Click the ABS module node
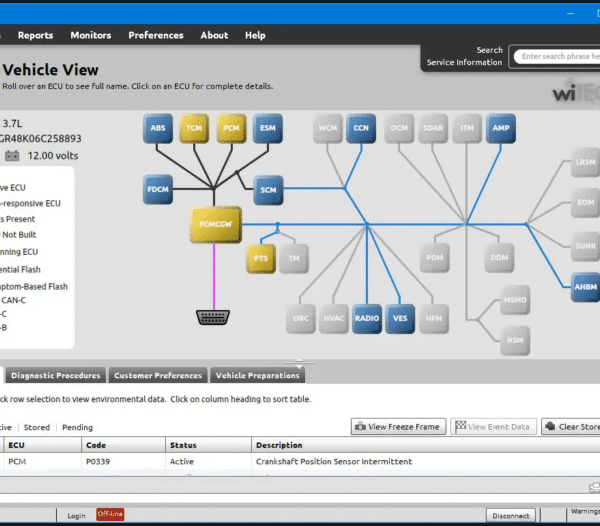 point(158,128)
